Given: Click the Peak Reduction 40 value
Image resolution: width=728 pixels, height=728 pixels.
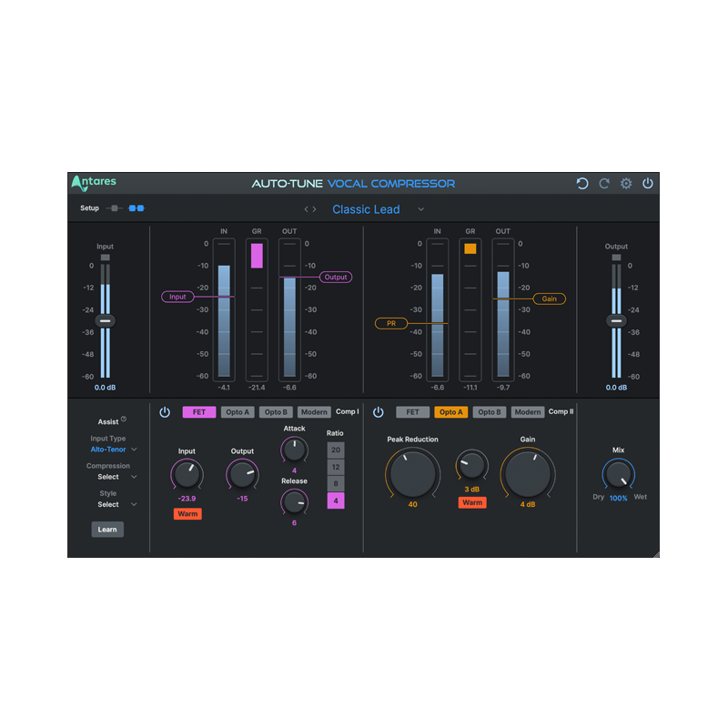Looking at the screenshot, I should click(413, 504).
